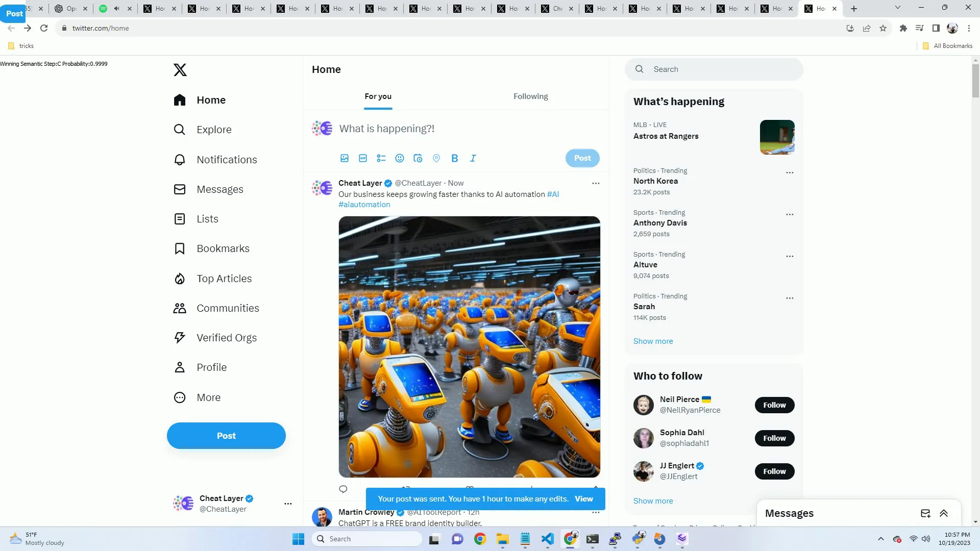Expand the North Korea trending topic options
Image resolution: width=980 pixels, height=551 pixels.
(x=791, y=172)
